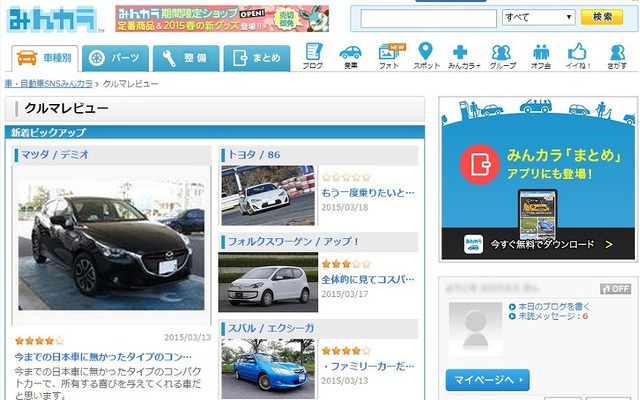Select the 車種別 tab
The image size is (640, 400).
[x=44, y=58]
